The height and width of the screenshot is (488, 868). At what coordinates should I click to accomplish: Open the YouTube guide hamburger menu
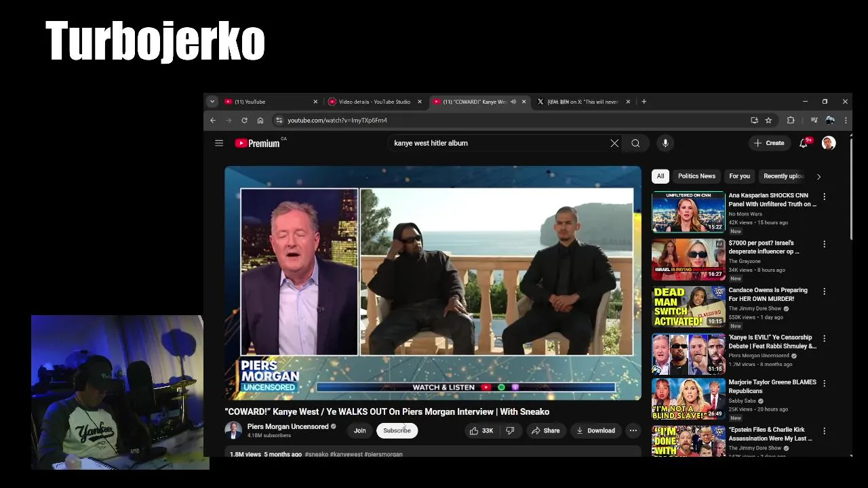(219, 143)
